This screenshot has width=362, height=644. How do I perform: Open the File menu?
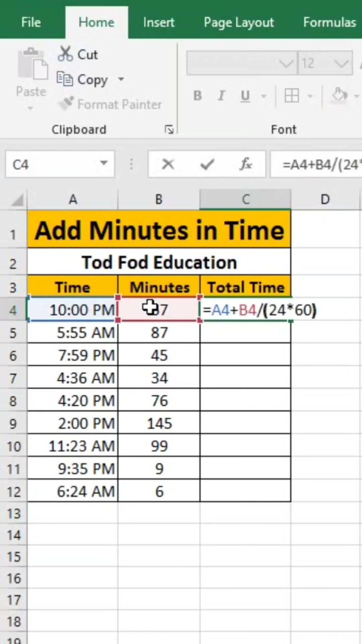coord(31,22)
